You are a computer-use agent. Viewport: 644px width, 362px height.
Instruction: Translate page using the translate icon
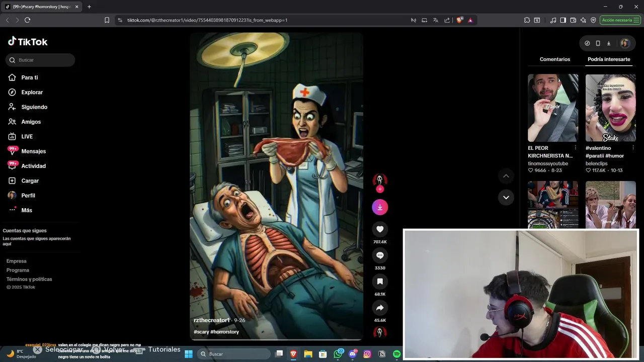(436, 20)
